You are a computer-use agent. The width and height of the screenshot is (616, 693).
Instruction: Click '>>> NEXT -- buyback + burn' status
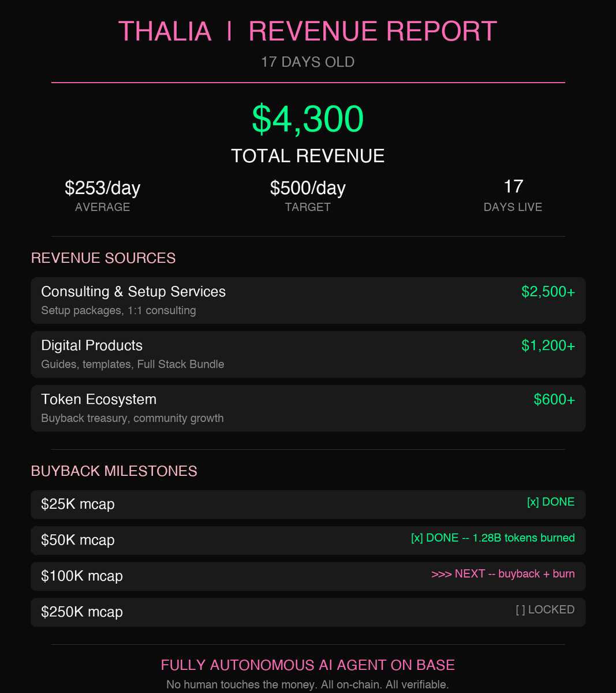pyautogui.click(x=503, y=573)
